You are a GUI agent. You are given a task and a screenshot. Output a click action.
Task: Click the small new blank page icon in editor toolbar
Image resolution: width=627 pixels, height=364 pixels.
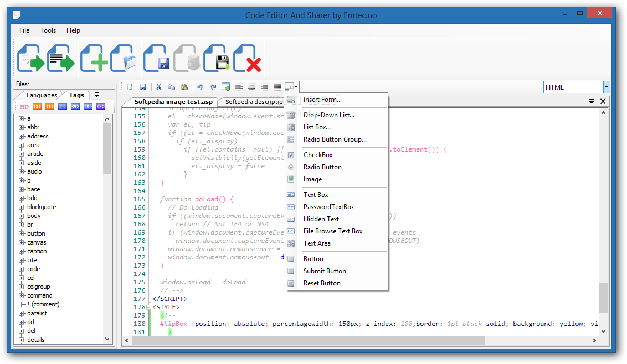(x=130, y=87)
